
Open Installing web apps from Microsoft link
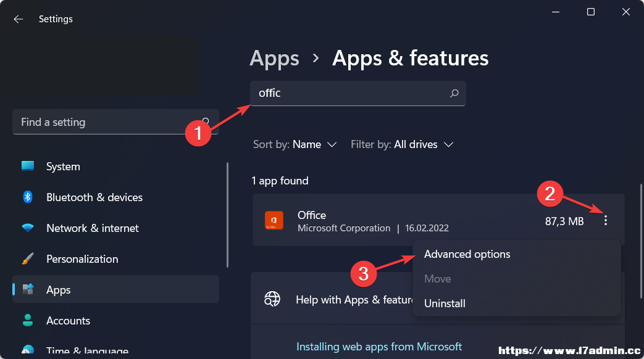point(379,347)
